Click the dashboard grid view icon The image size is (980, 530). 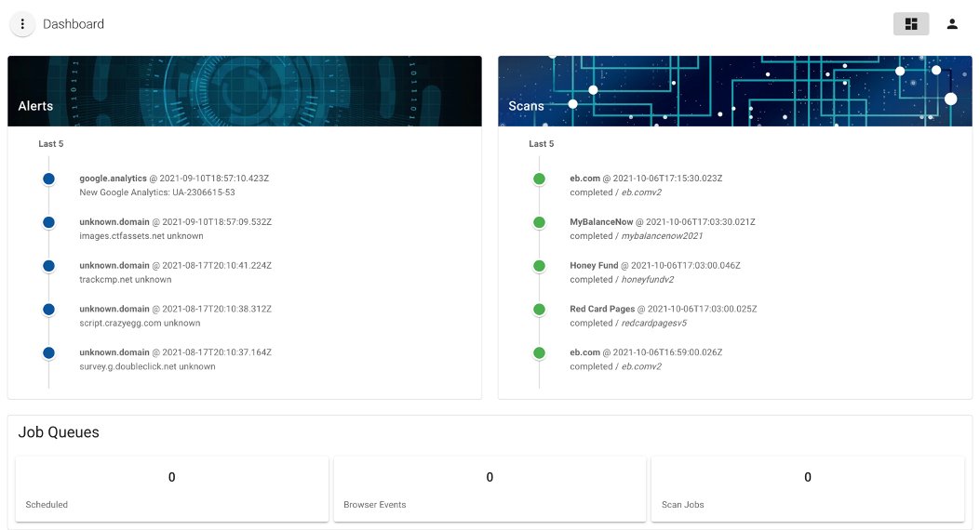(x=910, y=24)
